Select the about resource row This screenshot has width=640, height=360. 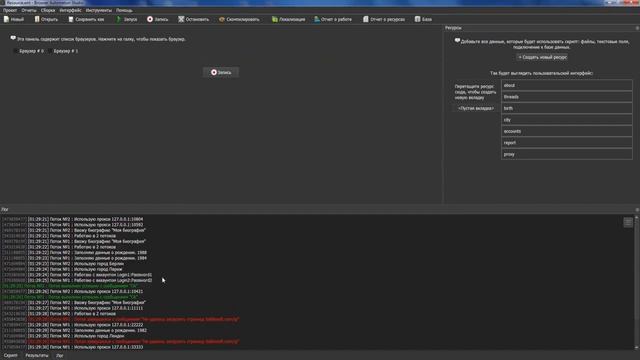(567, 85)
